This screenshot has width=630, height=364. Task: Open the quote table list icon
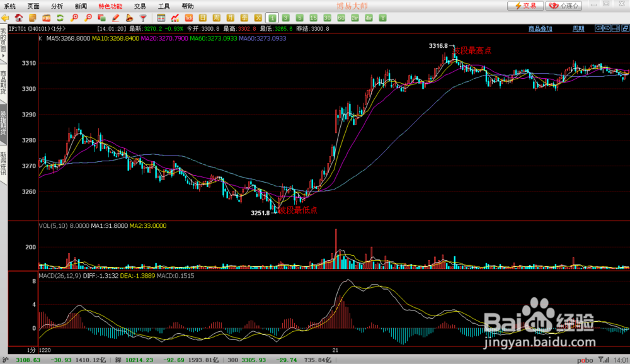(161, 18)
